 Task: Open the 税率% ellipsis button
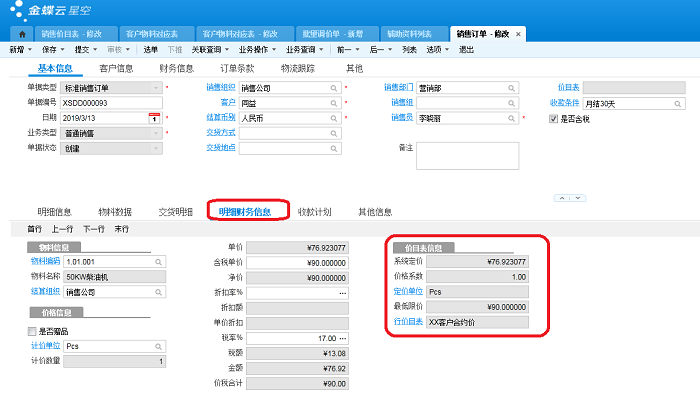(x=342, y=339)
